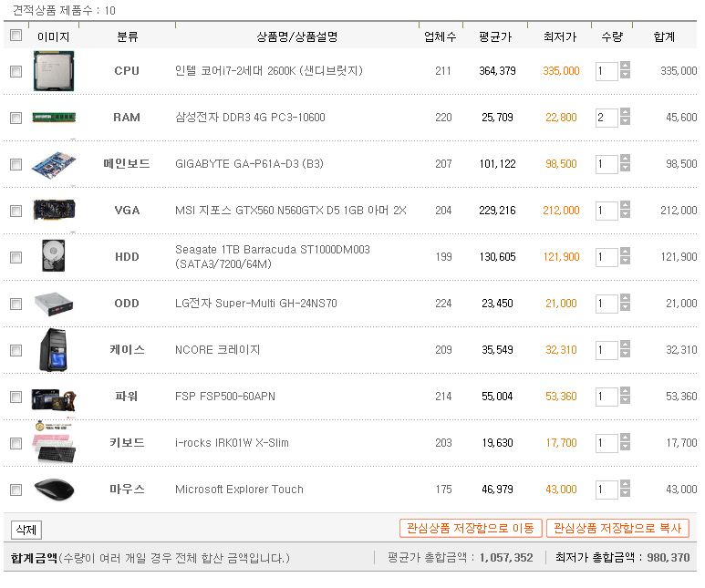Check the select-all checkbox in header
705x588 pixels.
click(16, 35)
